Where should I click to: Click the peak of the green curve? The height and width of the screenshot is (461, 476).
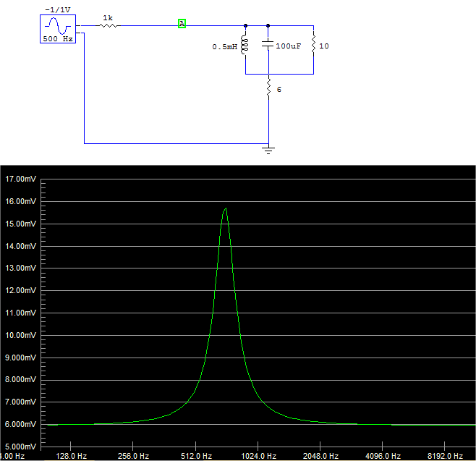(x=226, y=208)
